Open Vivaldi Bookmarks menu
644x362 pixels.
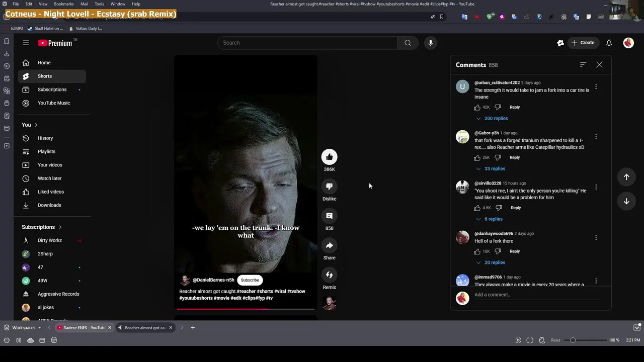coord(64,4)
